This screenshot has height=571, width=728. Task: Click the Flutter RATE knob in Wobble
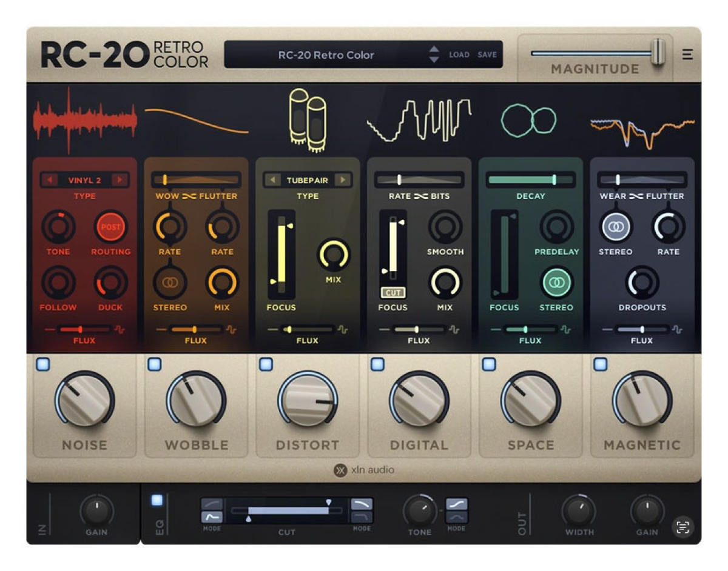tap(222, 227)
